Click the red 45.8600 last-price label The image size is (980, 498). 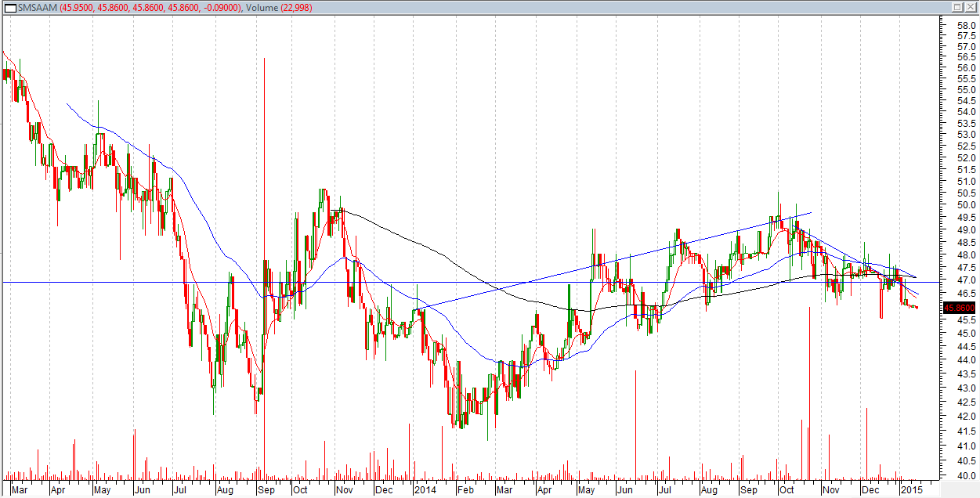pos(958,309)
